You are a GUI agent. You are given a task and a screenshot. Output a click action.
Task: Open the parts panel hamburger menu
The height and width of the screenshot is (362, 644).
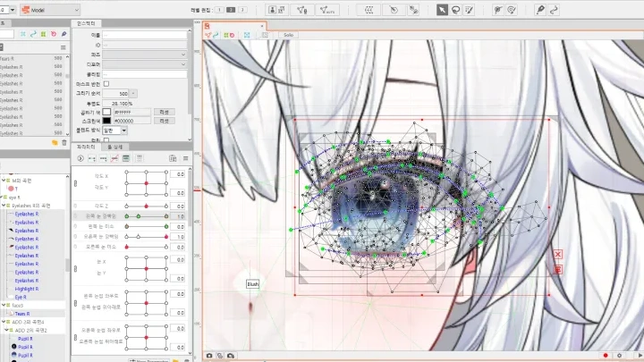63,47
